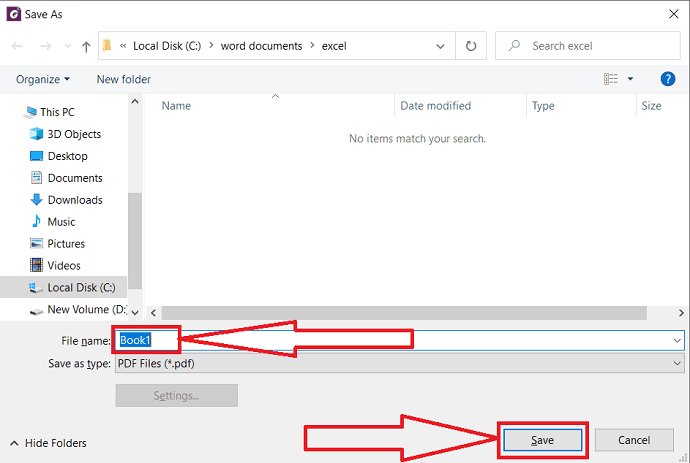The image size is (690, 463).
Task: Select word documents in breadcrumb path
Action: pos(261,46)
